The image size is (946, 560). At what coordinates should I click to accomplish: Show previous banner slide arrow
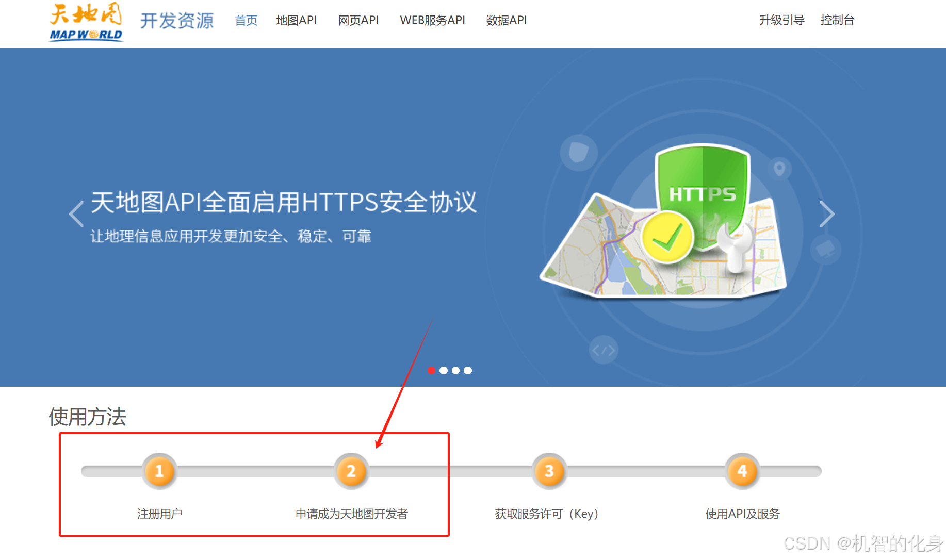76,213
